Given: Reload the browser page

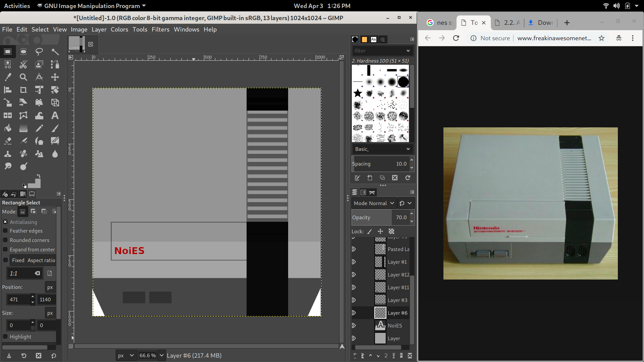Looking at the screenshot, I should (x=456, y=38).
